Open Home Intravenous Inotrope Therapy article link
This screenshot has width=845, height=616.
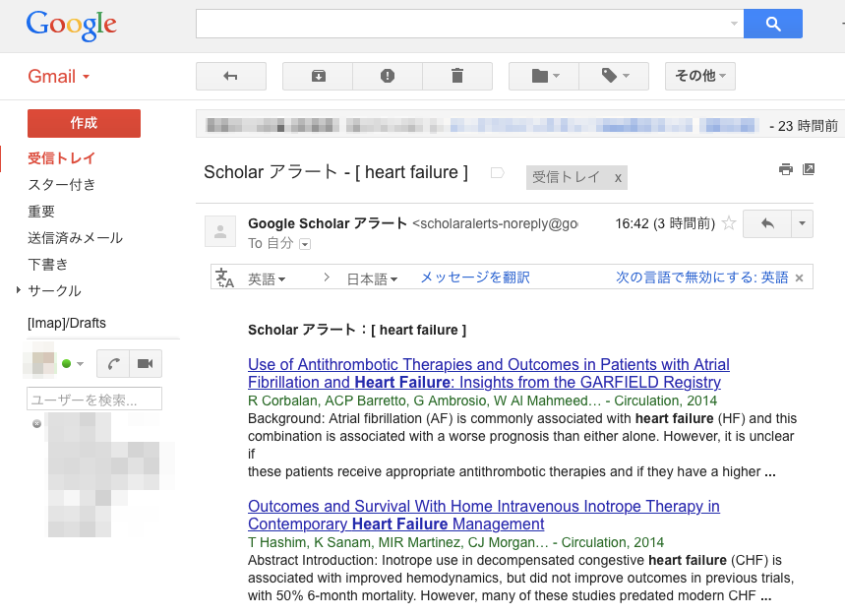pyautogui.click(x=483, y=515)
